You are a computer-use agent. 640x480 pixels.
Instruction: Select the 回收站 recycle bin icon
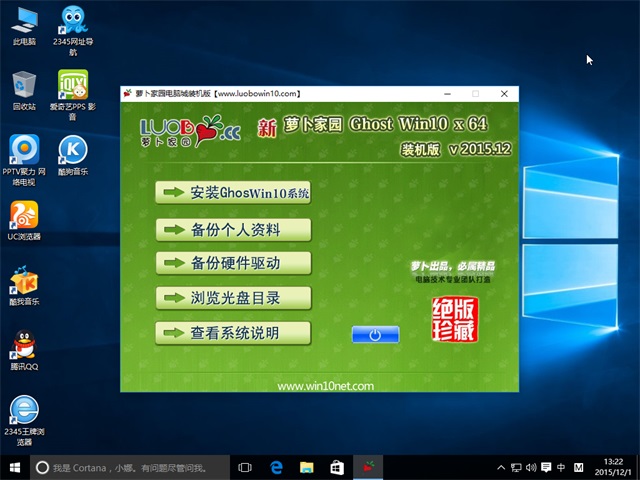[24, 91]
